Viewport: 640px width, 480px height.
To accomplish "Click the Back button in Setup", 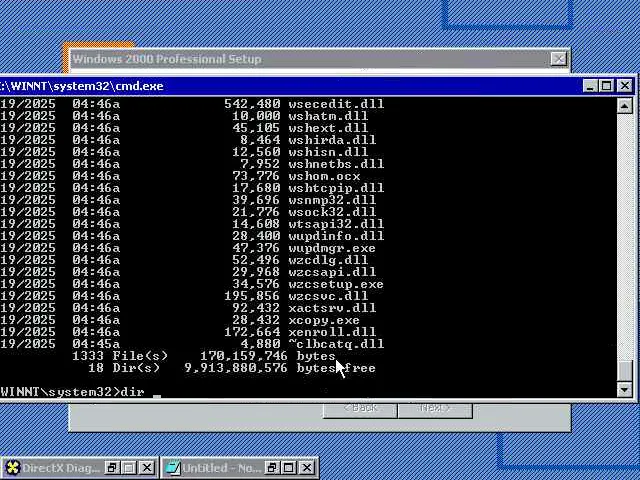I will [360, 410].
